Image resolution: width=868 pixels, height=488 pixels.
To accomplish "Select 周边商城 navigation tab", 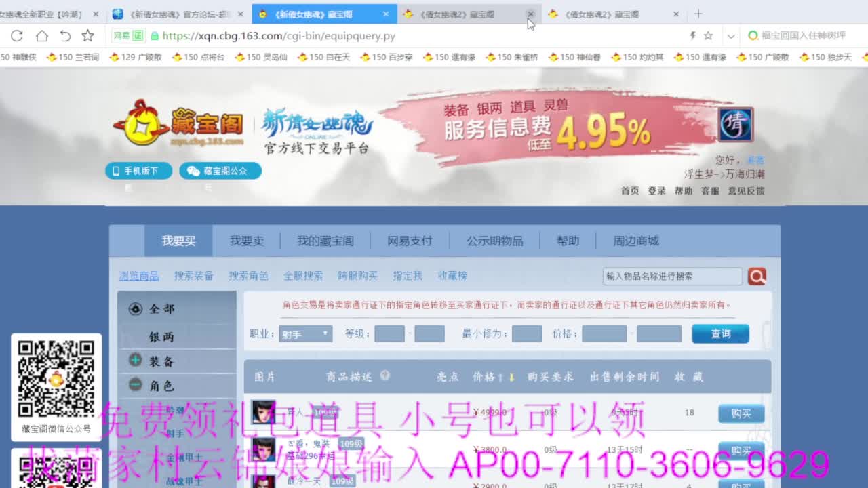I will [x=636, y=241].
